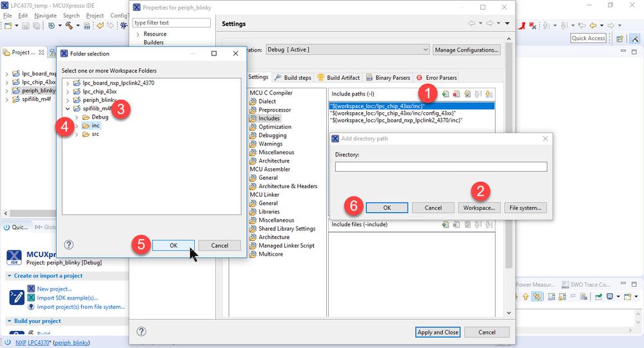Image resolution: width=644 pixels, height=348 pixels.
Task: Click the New wizard icon in main toolbar
Action: (x=8, y=25)
